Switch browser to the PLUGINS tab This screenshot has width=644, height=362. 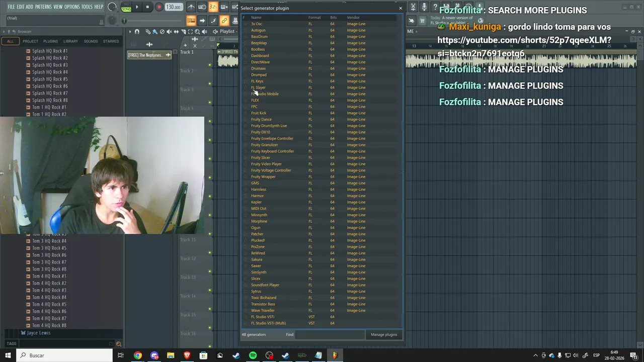50,41
